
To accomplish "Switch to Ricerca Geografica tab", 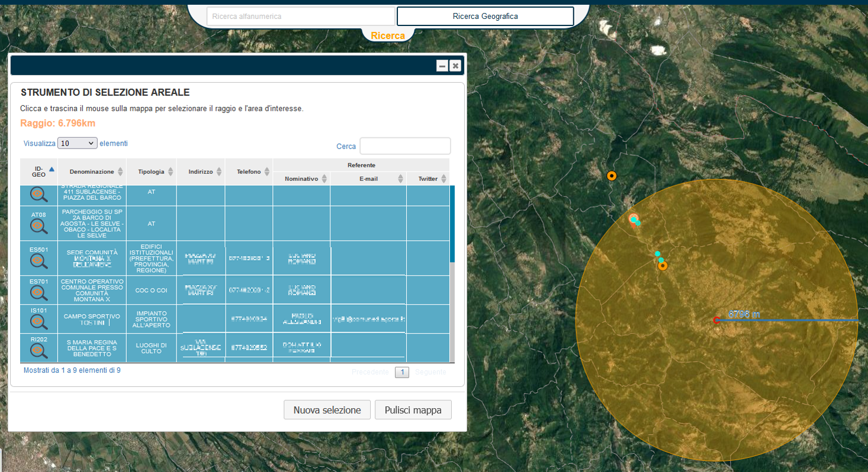I will (485, 17).
